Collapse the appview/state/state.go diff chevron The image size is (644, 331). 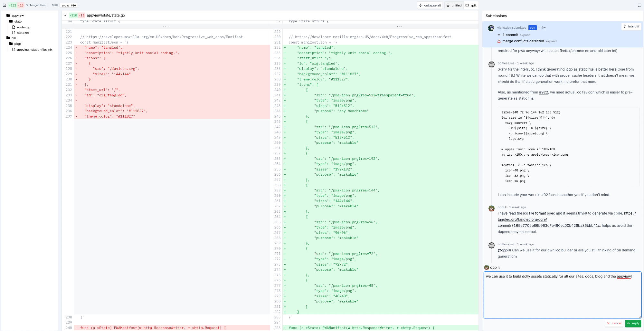click(x=65, y=15)
